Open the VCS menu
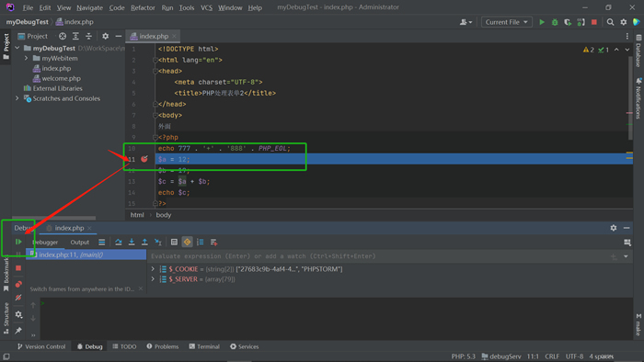This screenshot has height=362, width=644. click(206, 7)
